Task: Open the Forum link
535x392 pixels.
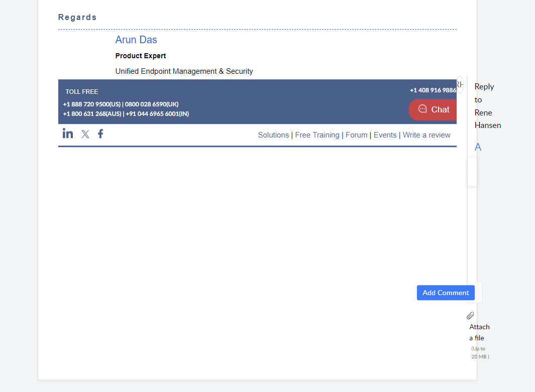Action: [x=356, y=135]
